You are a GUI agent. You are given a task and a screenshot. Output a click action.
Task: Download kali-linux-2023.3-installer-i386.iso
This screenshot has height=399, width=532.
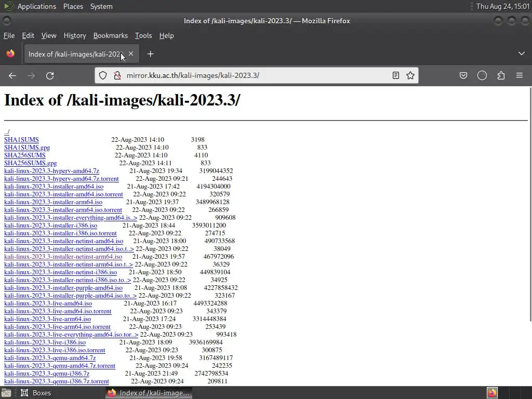point(50,225)
